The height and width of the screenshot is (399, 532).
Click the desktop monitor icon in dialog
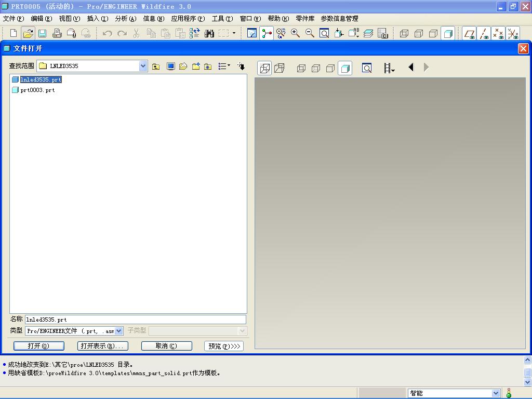(170, 66)
